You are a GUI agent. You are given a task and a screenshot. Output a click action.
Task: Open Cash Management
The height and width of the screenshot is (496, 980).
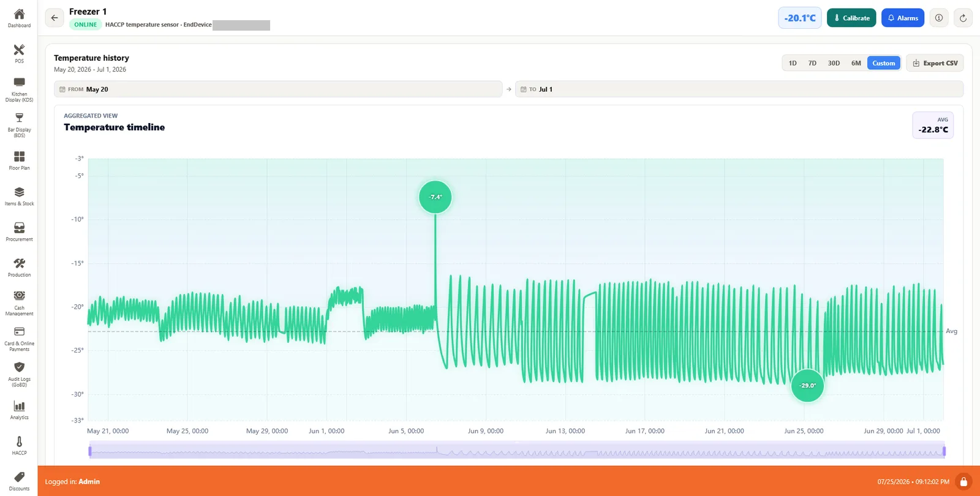[19, 303]
